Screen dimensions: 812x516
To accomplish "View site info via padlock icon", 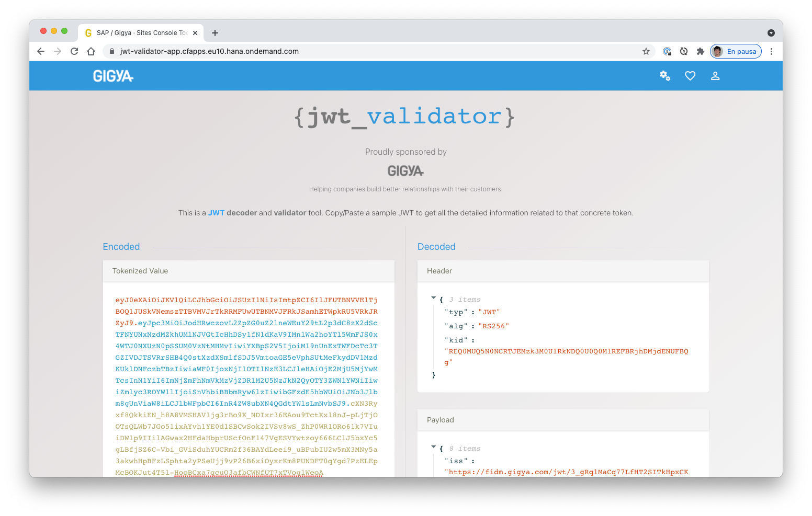I will click(x=111, y=51).
